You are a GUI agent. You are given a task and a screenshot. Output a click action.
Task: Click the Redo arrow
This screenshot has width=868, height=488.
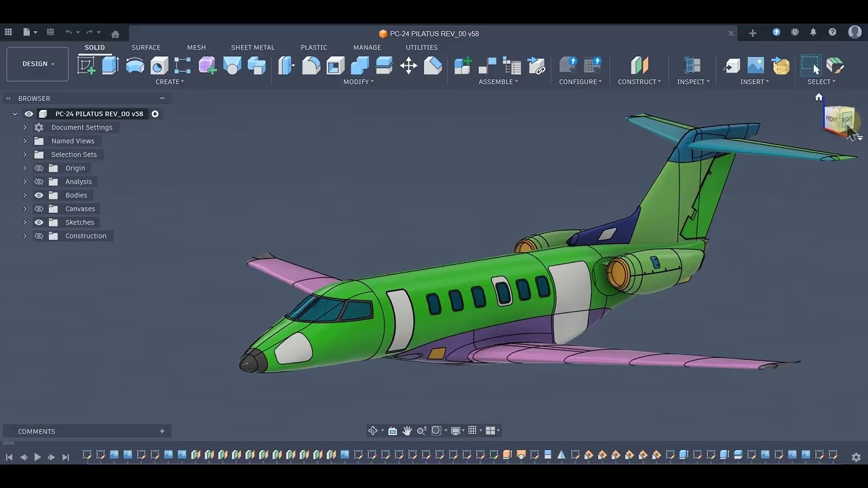coord(89,32)
